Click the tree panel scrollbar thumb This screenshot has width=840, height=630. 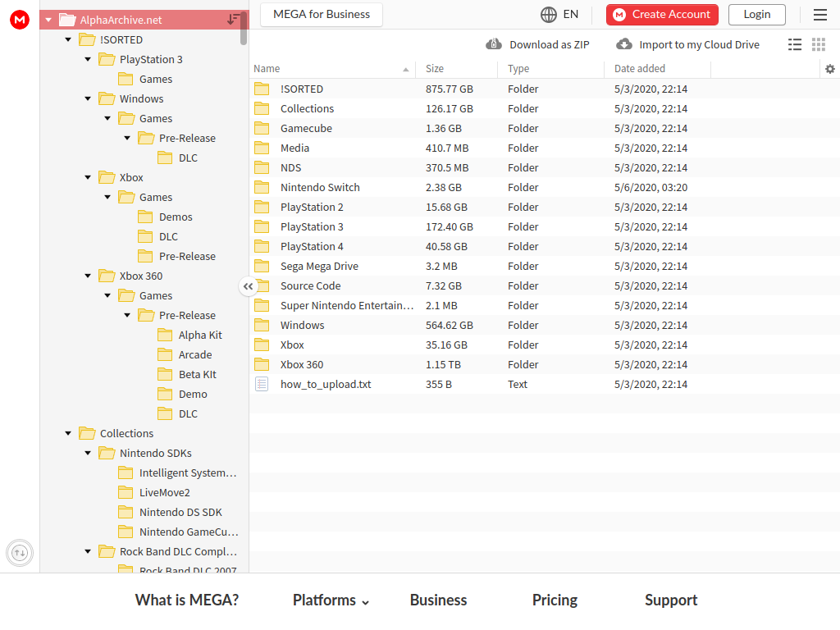pos(244,29)
